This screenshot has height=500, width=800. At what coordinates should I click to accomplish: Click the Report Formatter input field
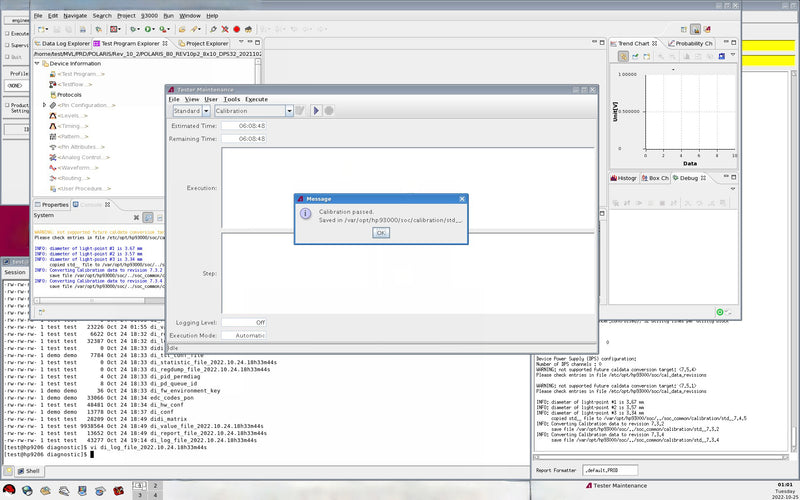coord(610,470)
